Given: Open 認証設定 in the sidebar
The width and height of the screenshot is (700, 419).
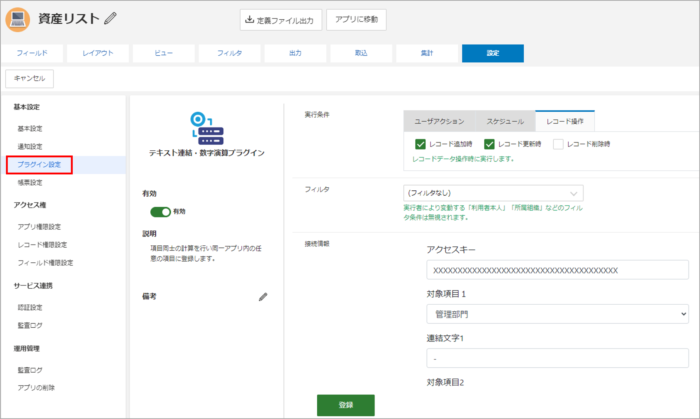Looking at the screenshot, I should [x=30, y=307].
